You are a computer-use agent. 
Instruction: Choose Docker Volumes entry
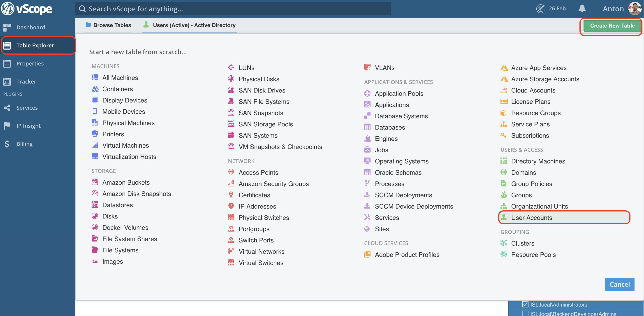(x=125, y=228)
